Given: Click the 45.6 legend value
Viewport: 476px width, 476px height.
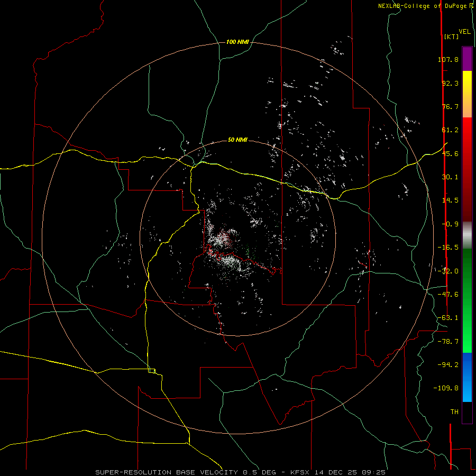Looking at the screenshot, I should click(x=450, y=153).
